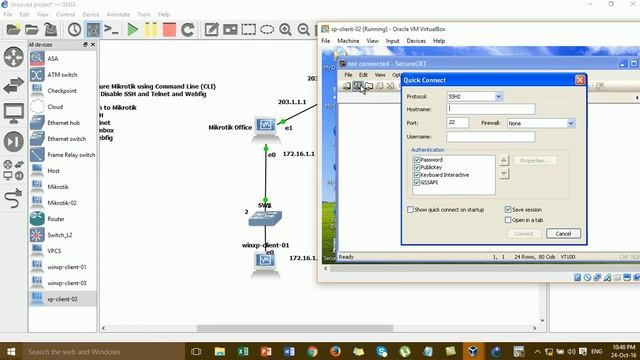The width and height of the screenshot is (640, 360).
Task: Float the All devices panel
Action: pos(85,44)
